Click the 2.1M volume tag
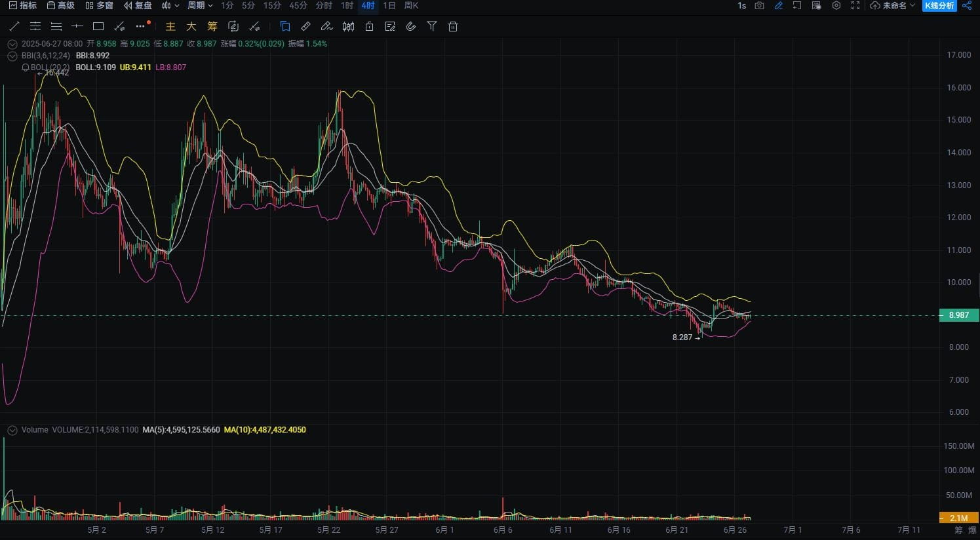 tap(959, 518)
